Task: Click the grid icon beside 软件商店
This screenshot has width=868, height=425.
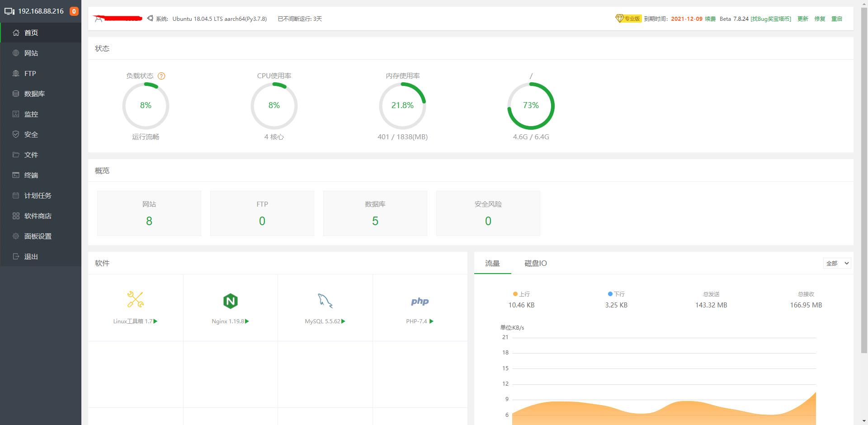Action: click(16, 216)
